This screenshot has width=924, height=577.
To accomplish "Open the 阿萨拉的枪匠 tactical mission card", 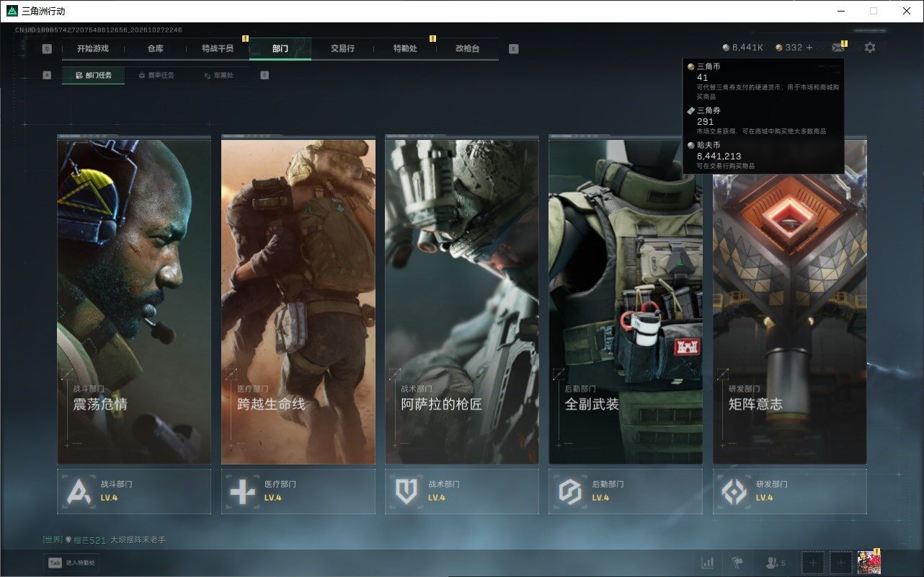I will coord(461,301).
